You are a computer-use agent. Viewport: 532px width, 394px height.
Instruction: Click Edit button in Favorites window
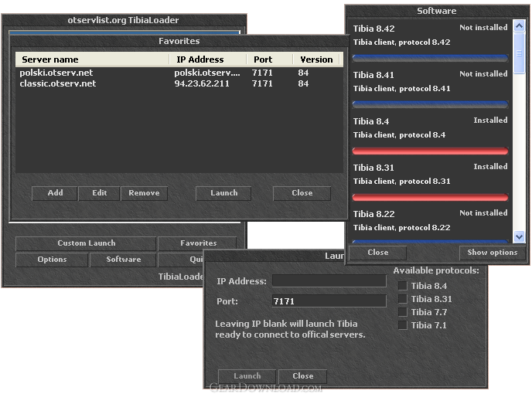point(99,193)
